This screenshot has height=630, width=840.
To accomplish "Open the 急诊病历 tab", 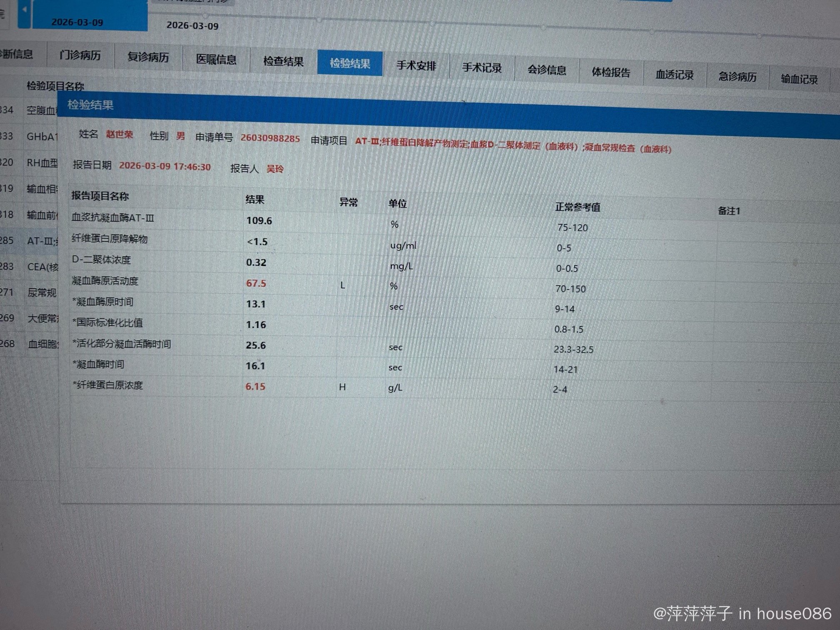I will pyautogui.click(x=737, y=77).
